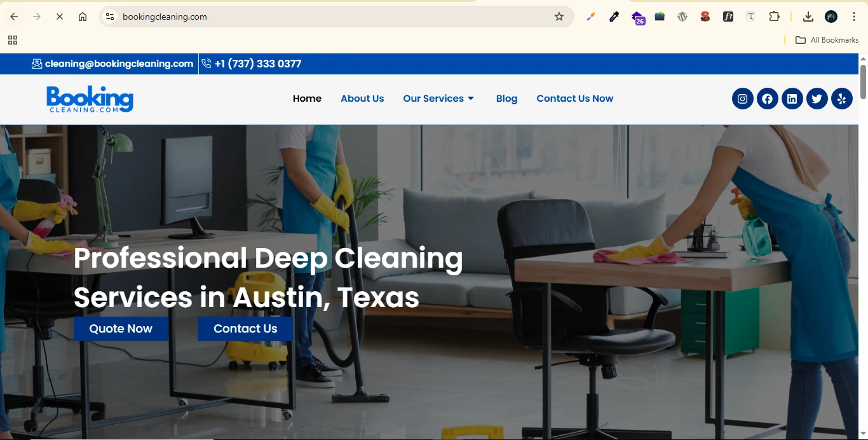Call the +1 (737) 333 0377 number
The image size is (868, 440).
tap(257, 64)
